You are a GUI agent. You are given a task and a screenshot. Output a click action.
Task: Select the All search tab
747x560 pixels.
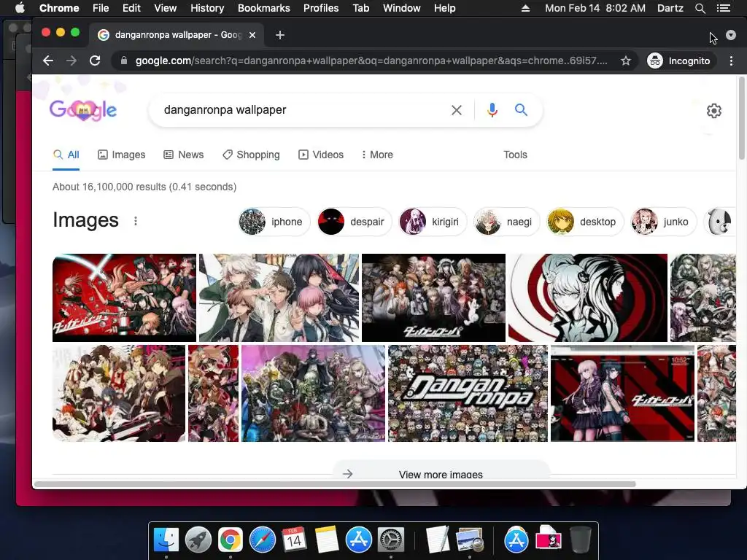pos(66,155)
